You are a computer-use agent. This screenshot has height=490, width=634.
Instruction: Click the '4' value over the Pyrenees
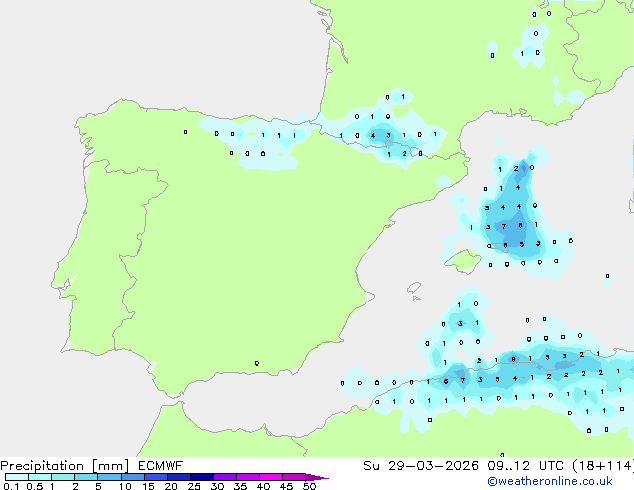click(373, 136)
